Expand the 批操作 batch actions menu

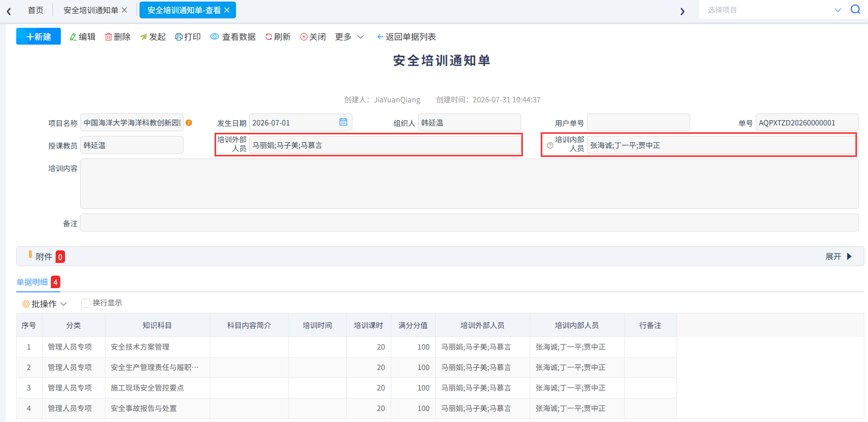pyautogui.click(x=45, y=304)
